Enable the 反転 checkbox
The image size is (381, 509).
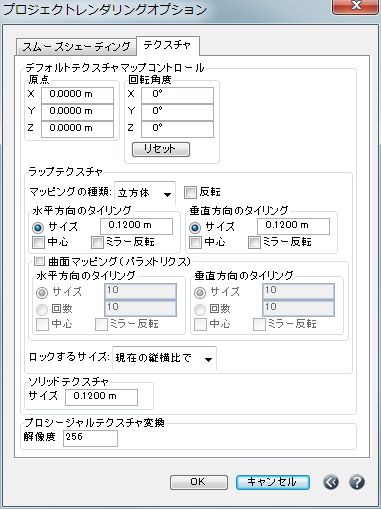(190, 192)
